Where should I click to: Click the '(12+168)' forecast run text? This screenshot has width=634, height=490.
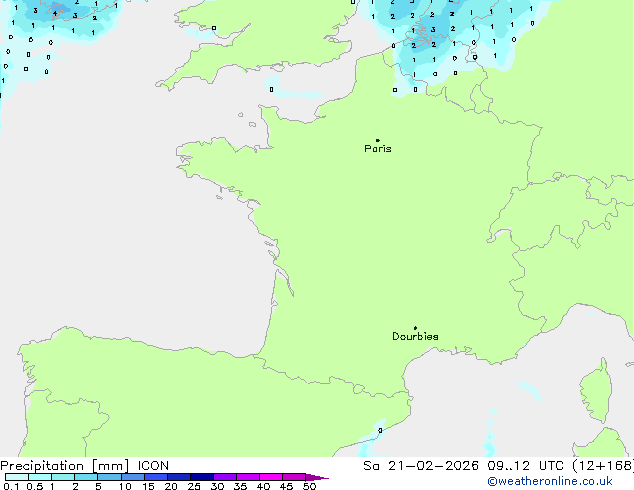tap(603, 466)
